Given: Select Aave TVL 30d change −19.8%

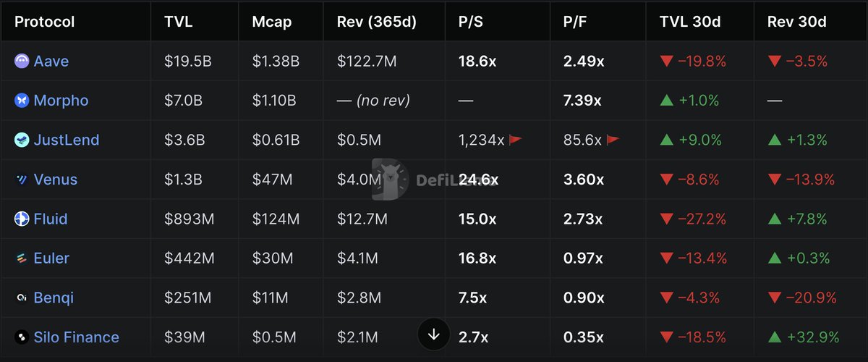Looking at the screenshot, I should pyautogui.click(x=693, y=62).
